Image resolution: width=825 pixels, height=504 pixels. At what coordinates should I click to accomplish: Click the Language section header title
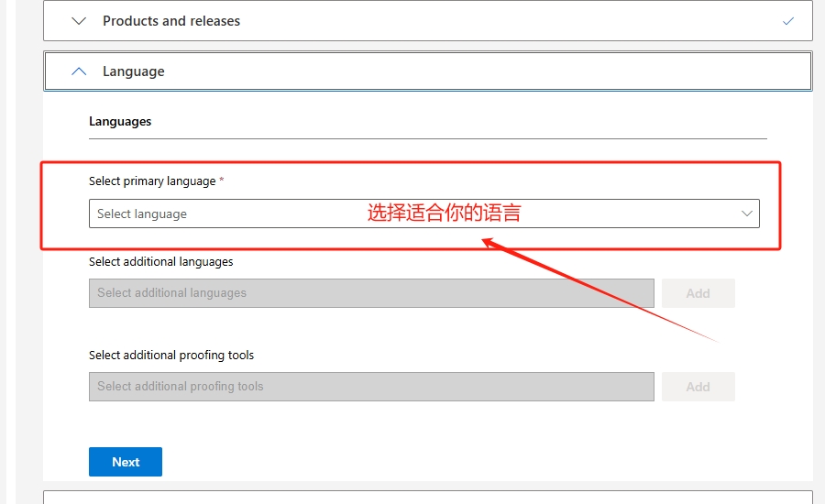coord(134,71)
